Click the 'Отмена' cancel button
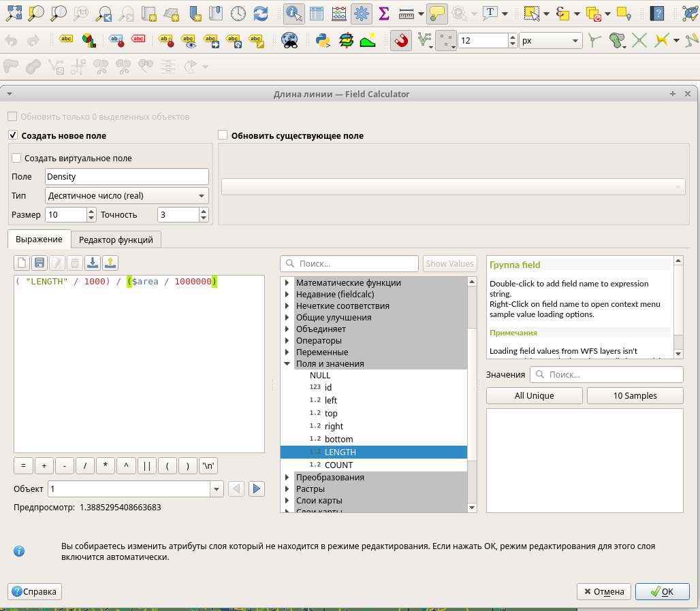 pos(604,591)
